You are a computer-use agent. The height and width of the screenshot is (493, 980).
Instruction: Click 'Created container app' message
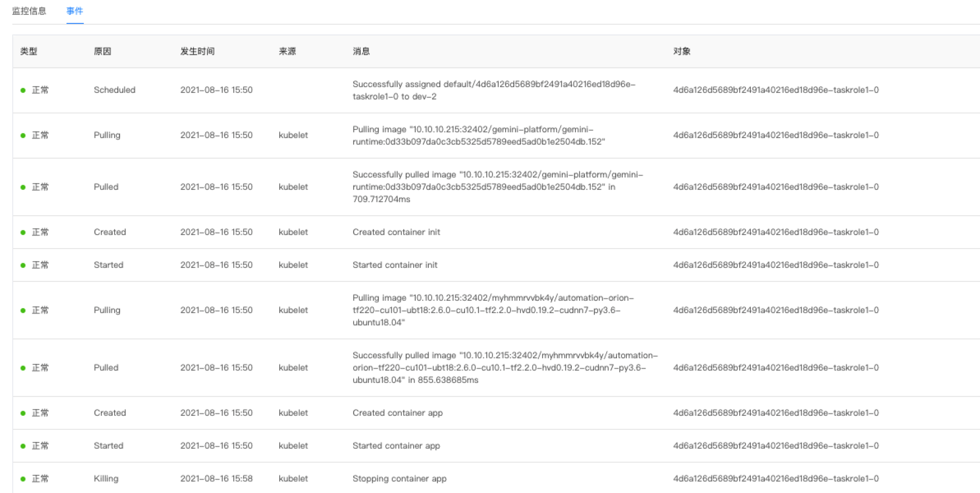tap(398, 413)
